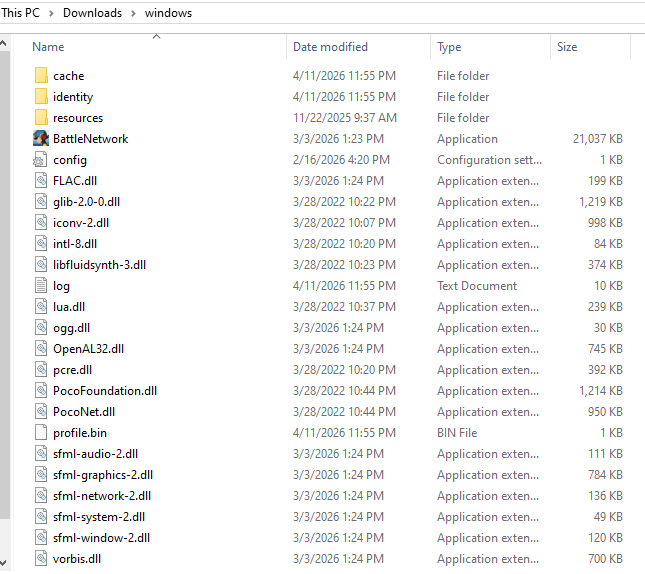Expand chevron after This PC in breadcrumb
Viewport: 645px width, 574px height.
click(x=51, y=13)
